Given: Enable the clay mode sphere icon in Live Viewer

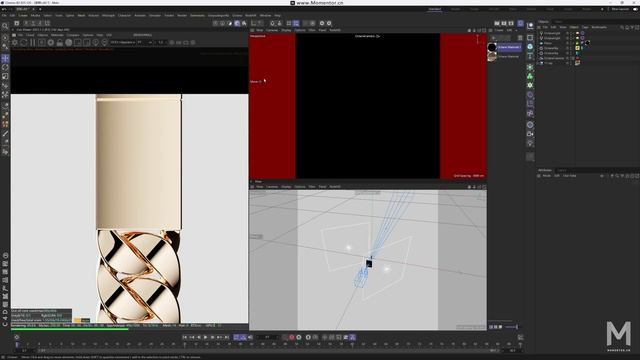Looking at the screenshot, I should [69, 42].
